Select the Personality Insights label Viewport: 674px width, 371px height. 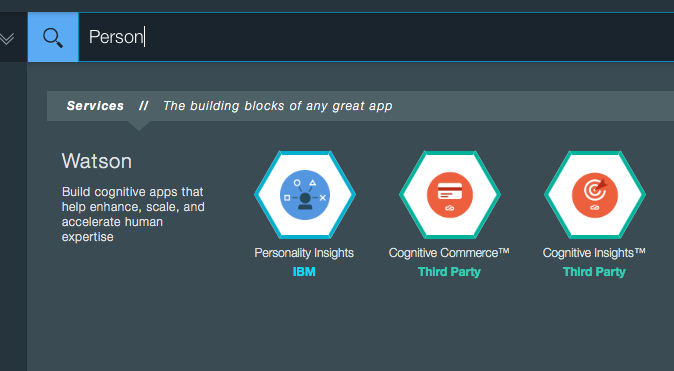[x=304, y=253]
